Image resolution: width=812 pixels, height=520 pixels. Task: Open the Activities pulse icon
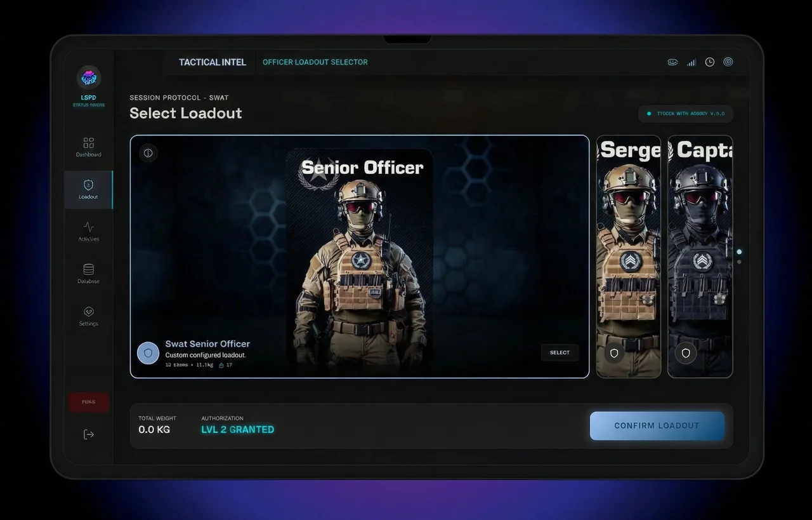point(89,227)
